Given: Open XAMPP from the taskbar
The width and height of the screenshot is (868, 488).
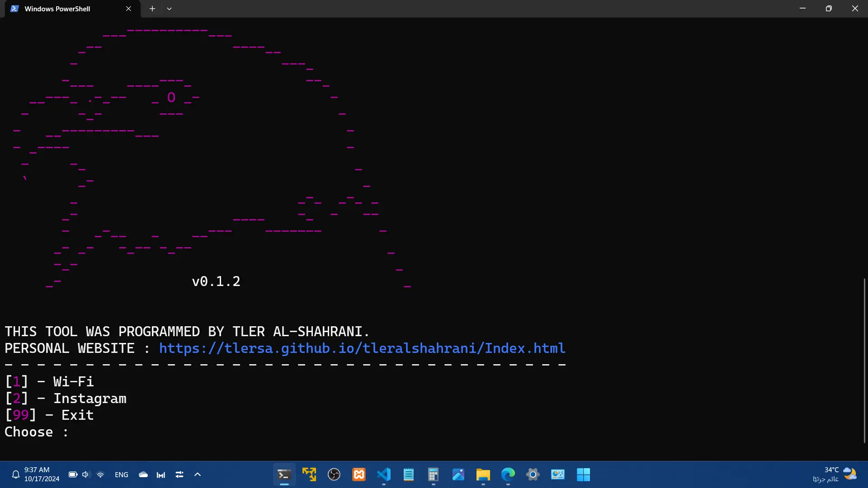Looking at the screenshot, I should (359, 474).
